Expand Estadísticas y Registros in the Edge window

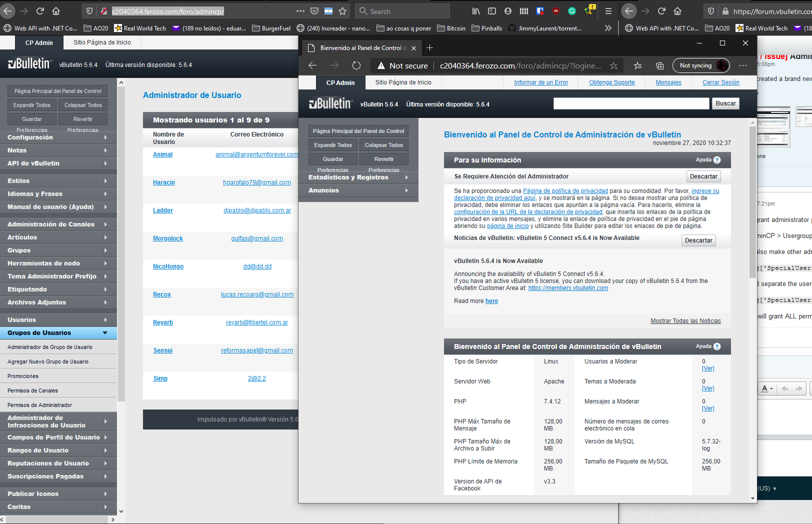click(358, 177)
